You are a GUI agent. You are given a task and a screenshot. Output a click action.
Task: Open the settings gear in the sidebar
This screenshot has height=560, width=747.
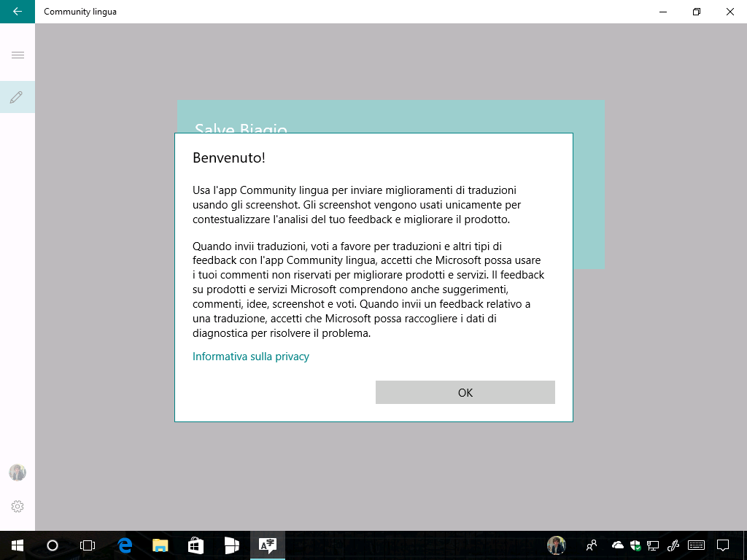pos(18,506)
